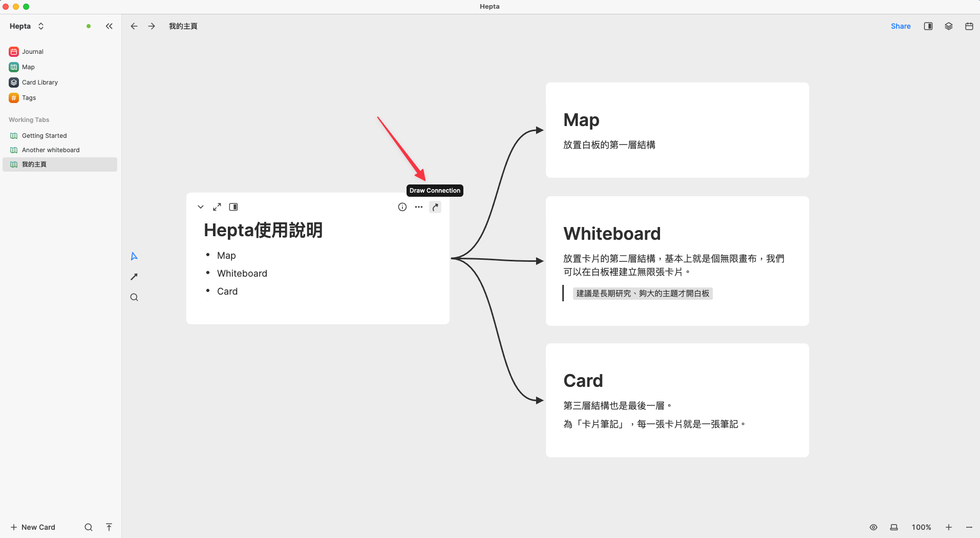980x538 pixels.
Task: Click the Share button
Action: (900, 26)
